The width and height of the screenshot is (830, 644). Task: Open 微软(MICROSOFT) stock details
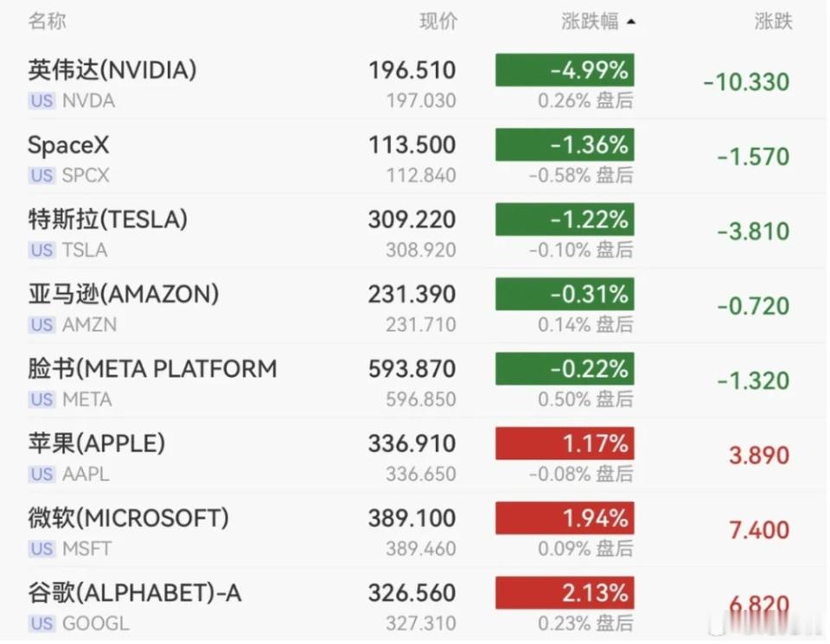coord(413,530)
